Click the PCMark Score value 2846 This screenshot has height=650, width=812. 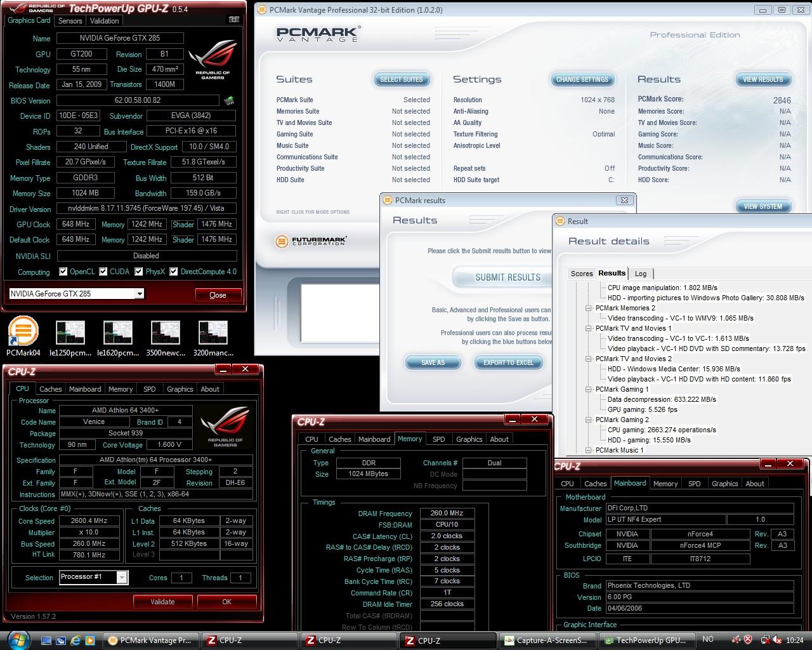782,100
